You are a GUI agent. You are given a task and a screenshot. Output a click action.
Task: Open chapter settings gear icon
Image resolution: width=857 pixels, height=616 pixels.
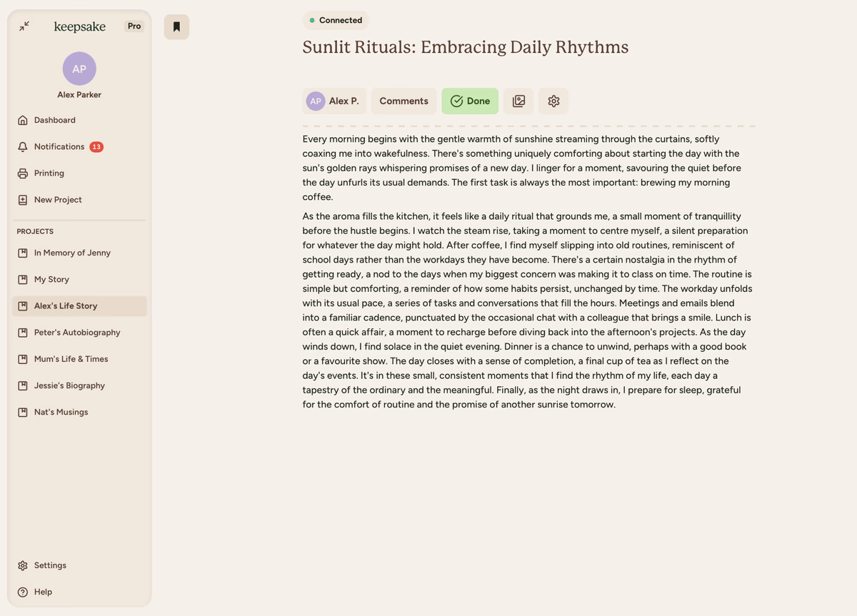click(x=553, y=101)
